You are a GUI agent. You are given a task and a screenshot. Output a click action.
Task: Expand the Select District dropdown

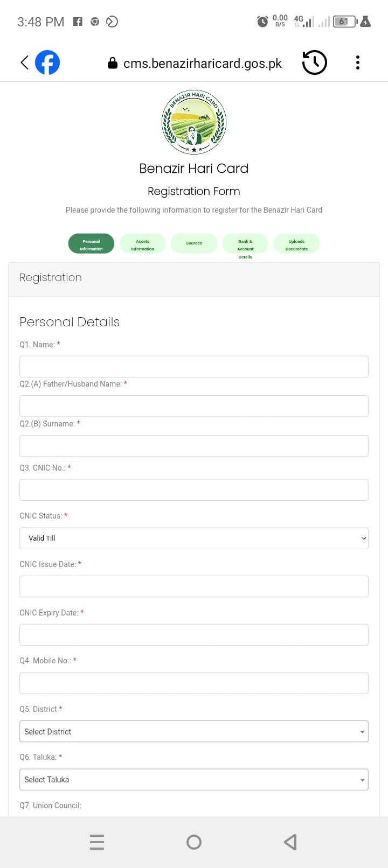[194, 732]
